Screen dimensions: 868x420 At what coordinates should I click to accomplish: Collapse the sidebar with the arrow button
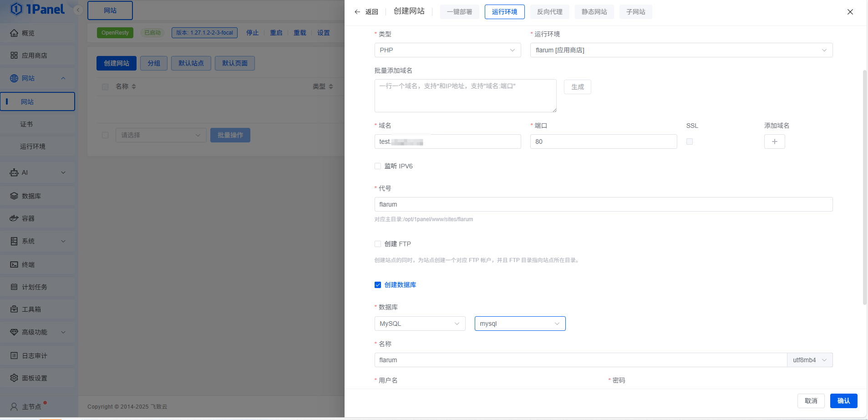click(x=78, y=10)
